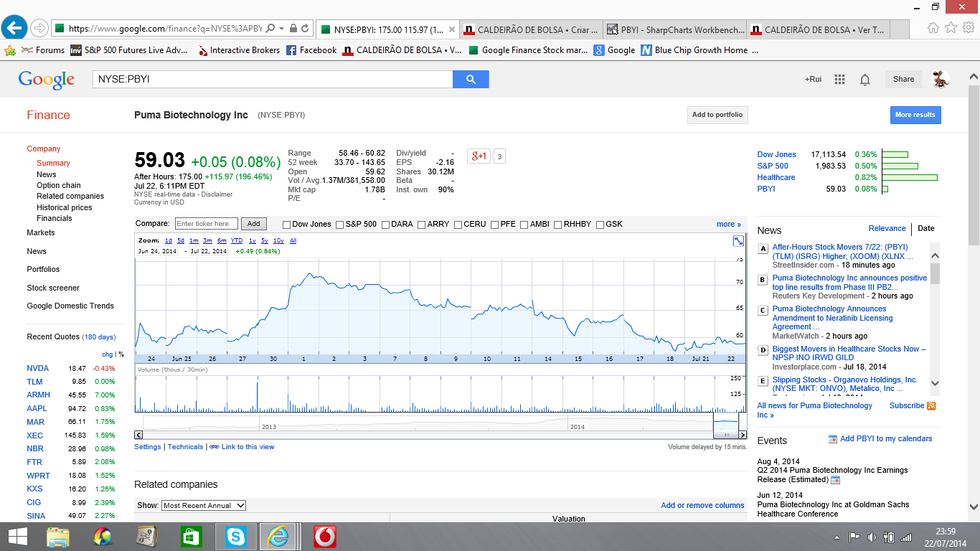Viewport: 980px width, 551px height.
Task: Launch Skype from the taskbar
Action: [235, 537]
